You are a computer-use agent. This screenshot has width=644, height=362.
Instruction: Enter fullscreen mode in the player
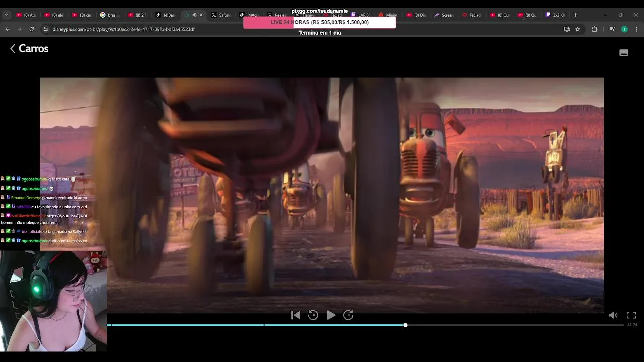631,315
